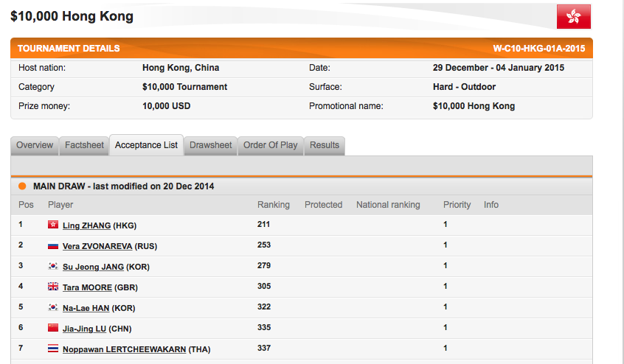
Task: Click the orange Main Draw bullet icon
Action: tap(22, 186)
